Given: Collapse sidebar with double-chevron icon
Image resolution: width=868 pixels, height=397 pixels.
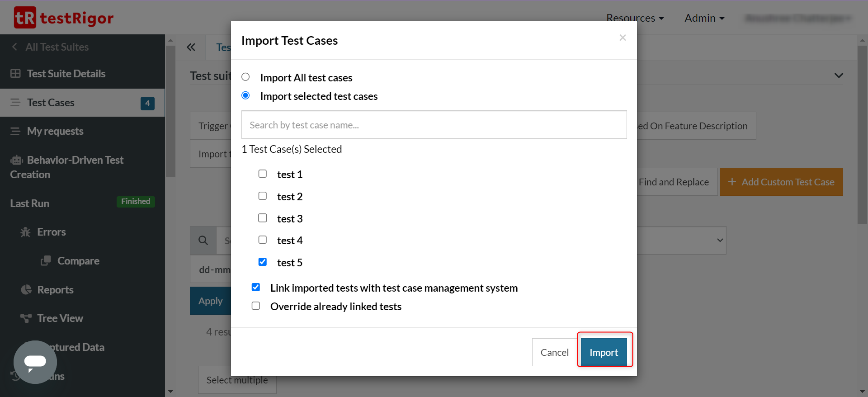Looking at the screenshot, I should [x=191, y=47].
